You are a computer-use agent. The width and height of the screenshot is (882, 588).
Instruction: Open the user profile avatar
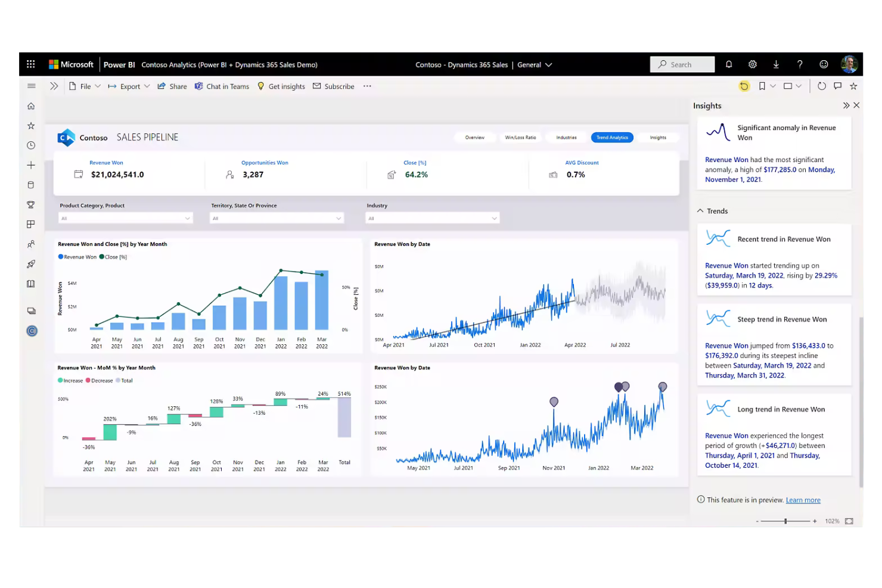[849, 64]
